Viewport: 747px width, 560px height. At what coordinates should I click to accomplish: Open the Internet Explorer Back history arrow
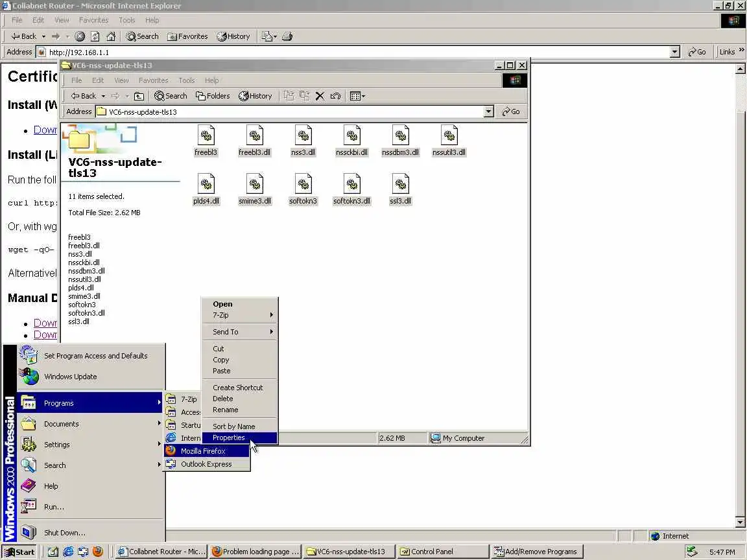click(x=43, y=36)
